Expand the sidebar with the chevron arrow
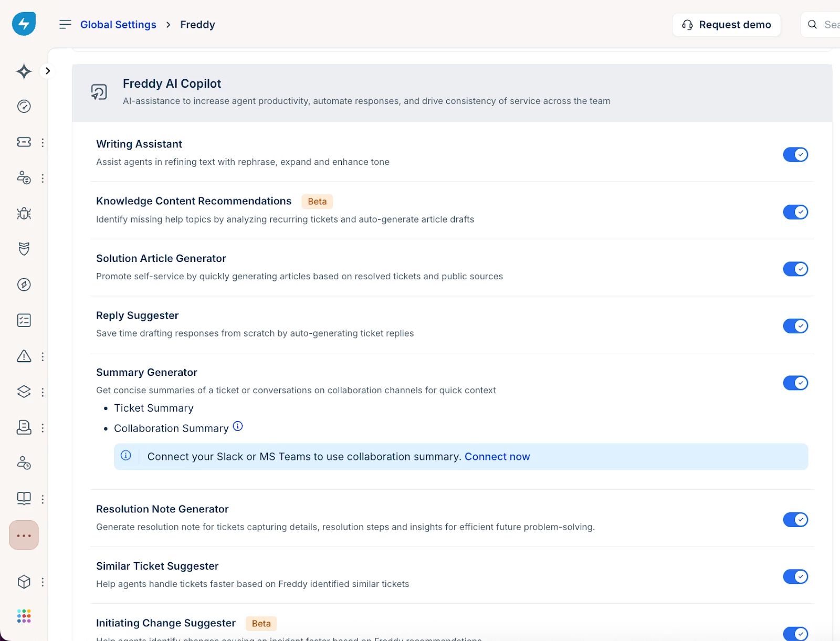 tap(48, 71)
